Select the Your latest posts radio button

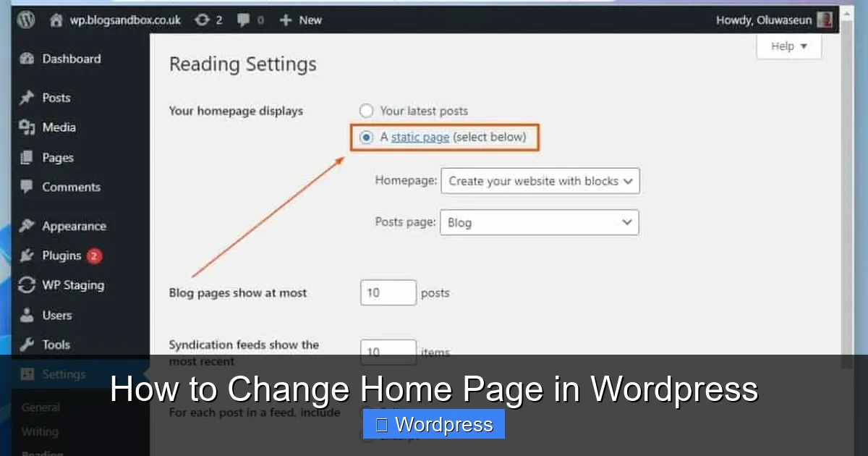[367, 111]
